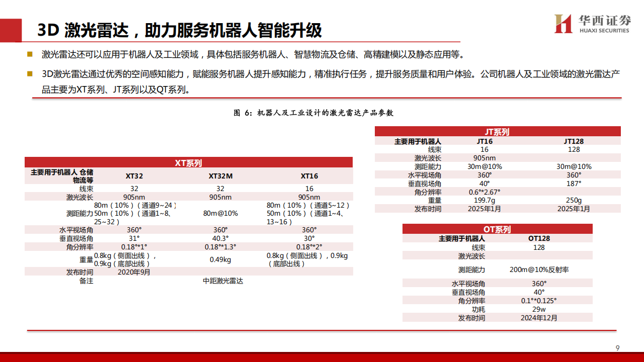The width and height of the screenshot is (644, 362).
Task: Click the '200m@10%反射率' ranging value
Action: [539, 269]
